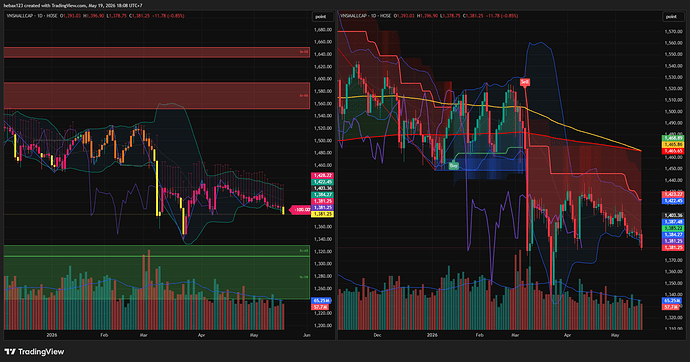Select the 1,428.22 pink price label
The width and height of the screenshot is (690, 362).
(x=322, y=176)
